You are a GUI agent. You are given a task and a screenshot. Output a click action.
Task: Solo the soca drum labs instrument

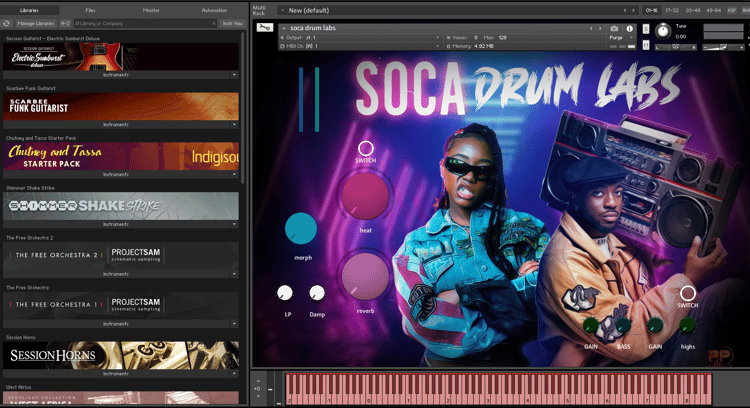(x=646, y=29)
